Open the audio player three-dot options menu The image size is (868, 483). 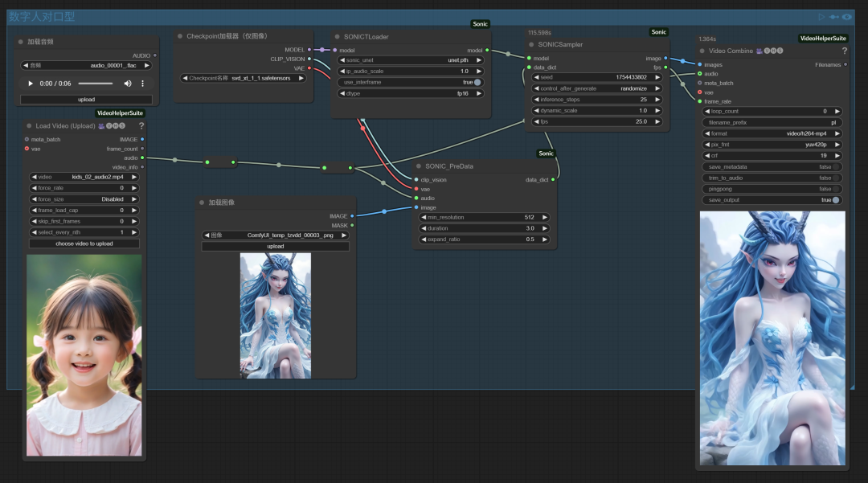coord(143,84)
